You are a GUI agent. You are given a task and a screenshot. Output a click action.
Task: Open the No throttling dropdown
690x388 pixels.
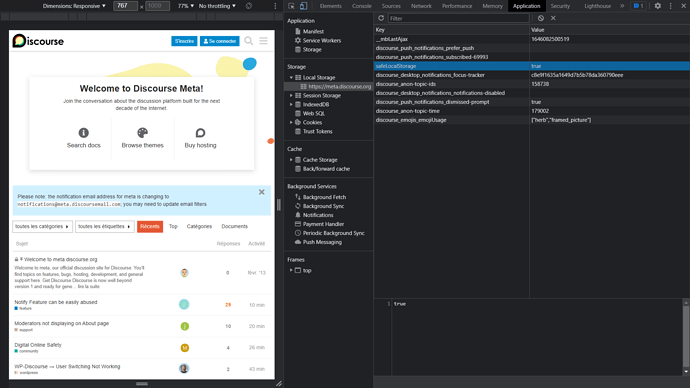click(x=217, y=6)
